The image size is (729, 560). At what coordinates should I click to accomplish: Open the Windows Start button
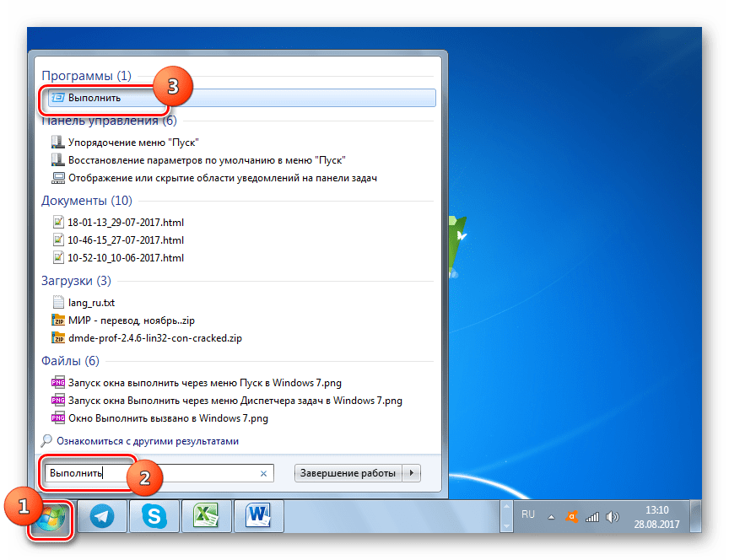coord(51,517)
